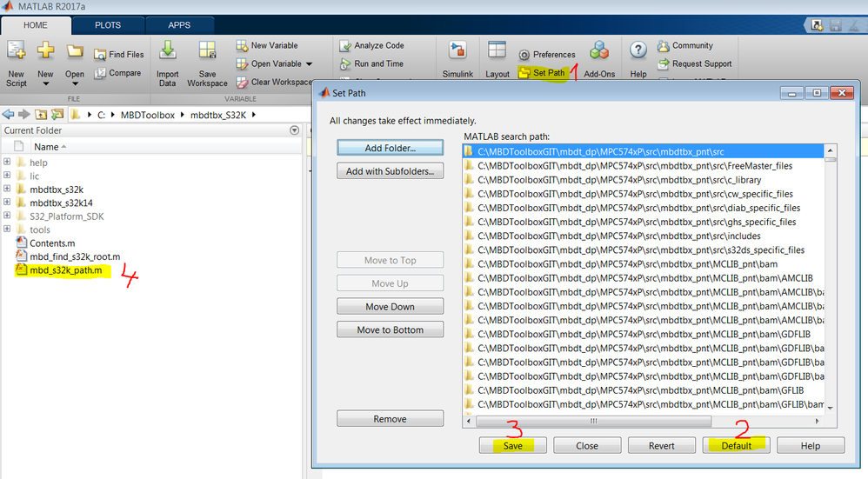Click Default button
Screen dimensions: 868x479
pyautogui.click(x=737, y=445)
